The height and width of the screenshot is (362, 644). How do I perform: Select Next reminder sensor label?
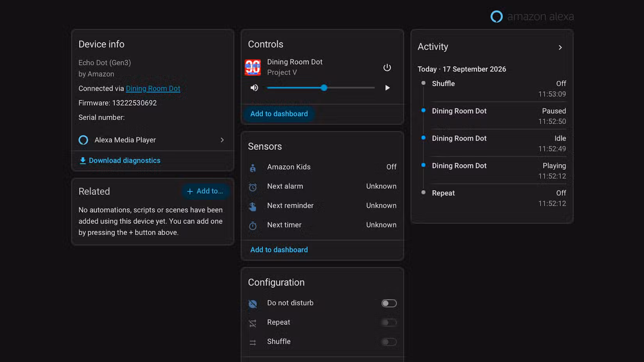tap(290, 206)
